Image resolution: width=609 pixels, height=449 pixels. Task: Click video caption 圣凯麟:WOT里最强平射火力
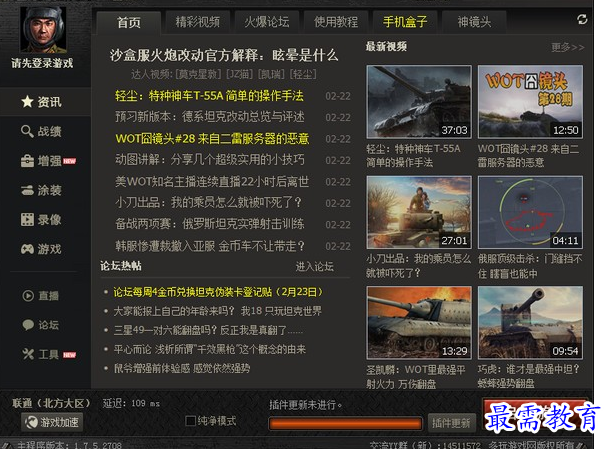click(x=416, y=376)
